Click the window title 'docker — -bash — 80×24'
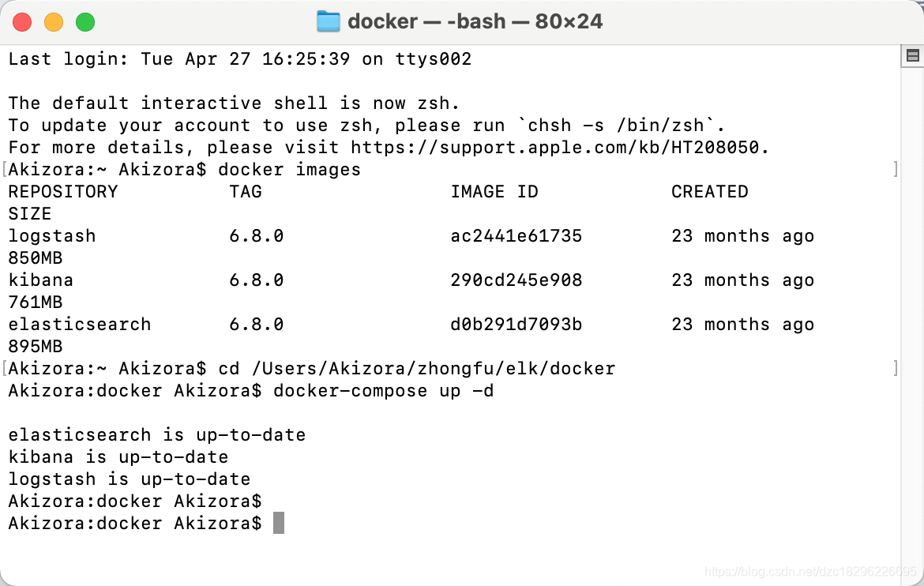The width and height of the screenshot is (924, 586). click(475, 22)
